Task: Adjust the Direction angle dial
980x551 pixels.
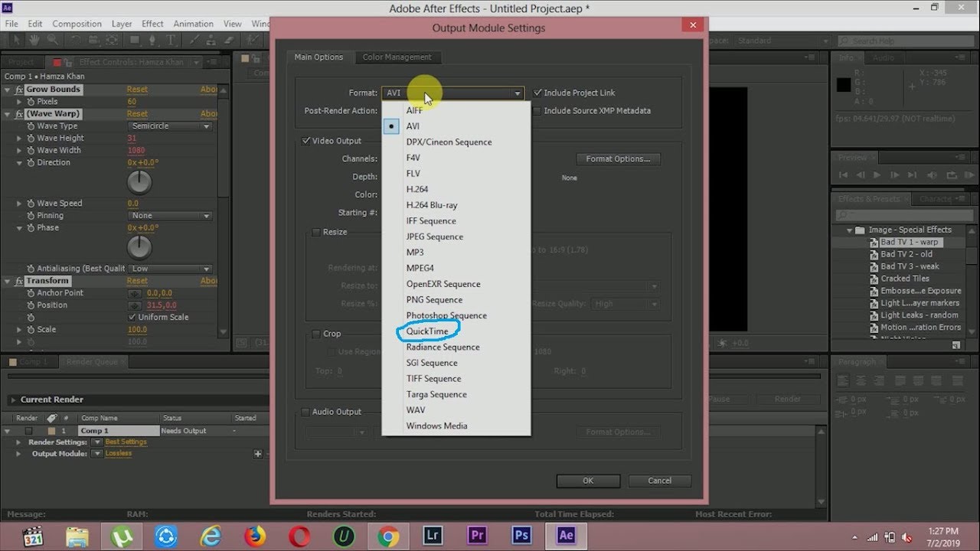Action: (x=139, y=182)
